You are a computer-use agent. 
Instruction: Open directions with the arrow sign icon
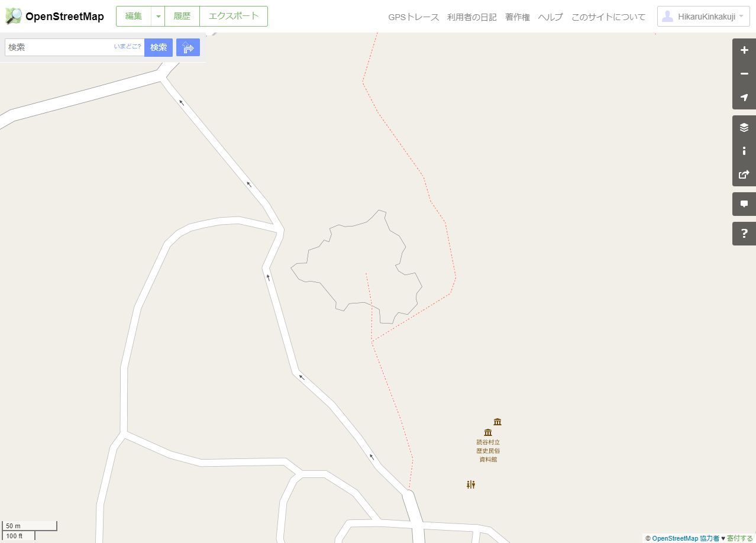coord(188,47)
